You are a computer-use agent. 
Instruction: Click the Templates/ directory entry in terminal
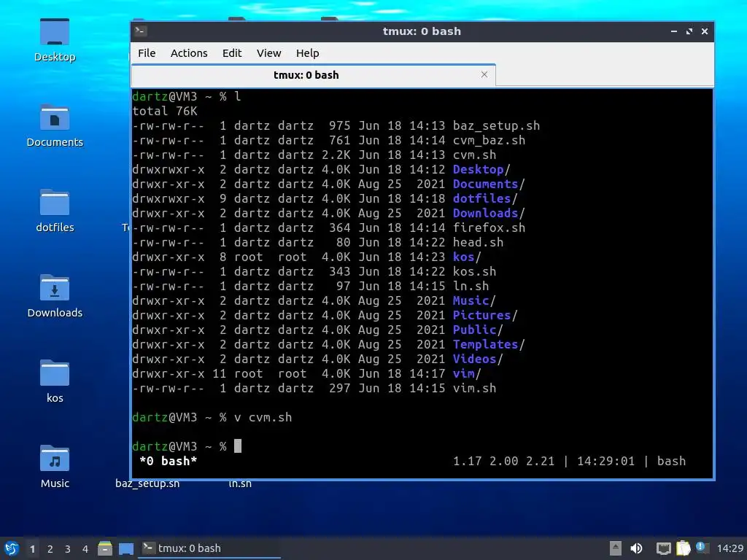(x=489, y=344)
